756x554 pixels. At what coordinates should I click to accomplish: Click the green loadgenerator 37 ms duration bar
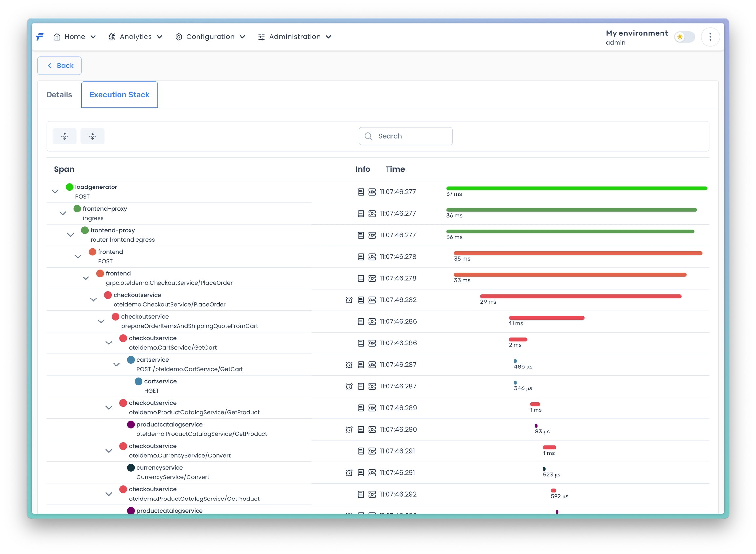tap(577, 188)
